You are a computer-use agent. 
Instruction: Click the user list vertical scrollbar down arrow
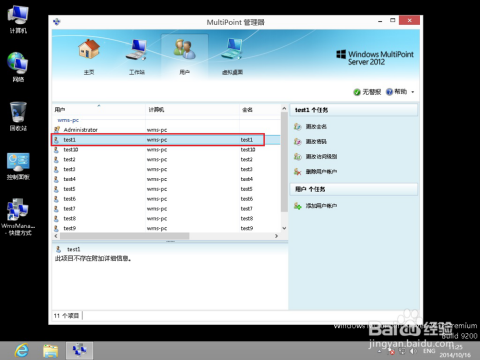tap(284, 228)
